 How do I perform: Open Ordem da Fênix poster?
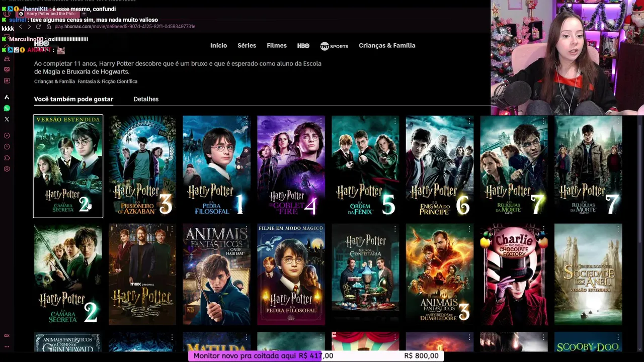[366, 166]
